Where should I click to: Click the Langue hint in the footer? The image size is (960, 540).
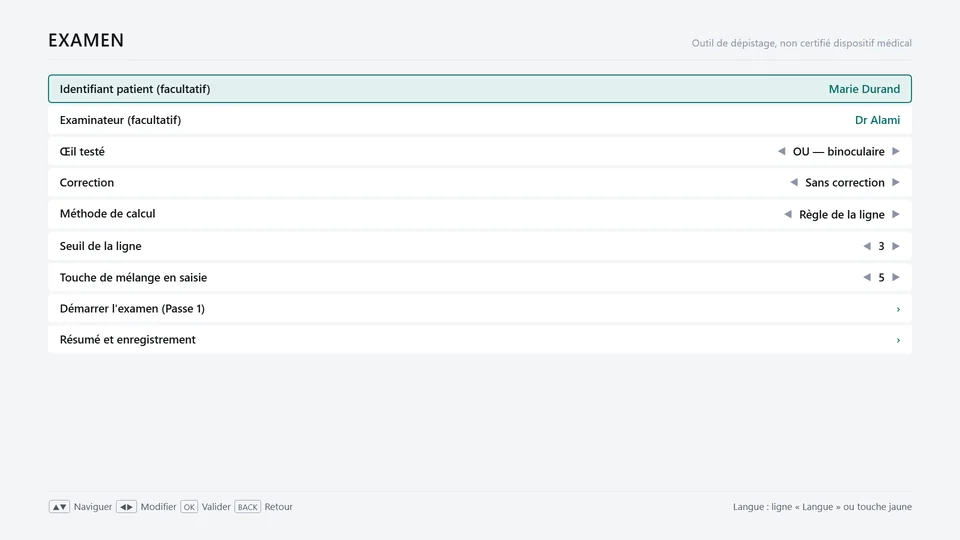pos(822,507)
